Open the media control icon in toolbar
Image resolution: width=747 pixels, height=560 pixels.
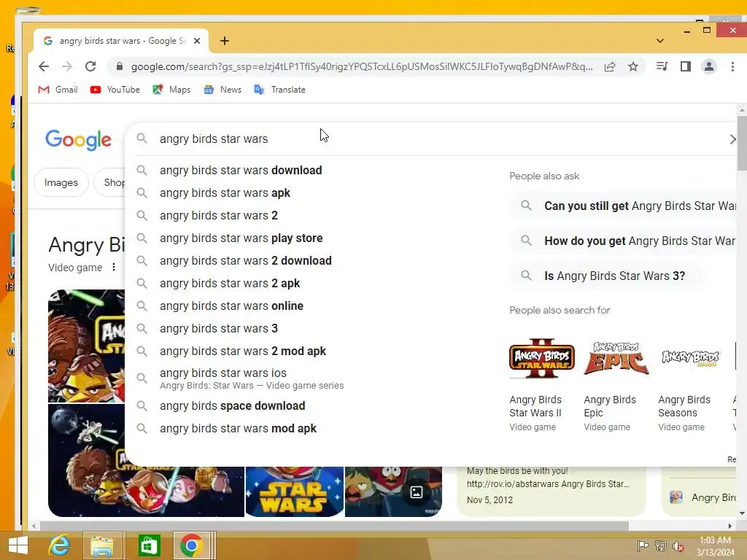(662, 66)
